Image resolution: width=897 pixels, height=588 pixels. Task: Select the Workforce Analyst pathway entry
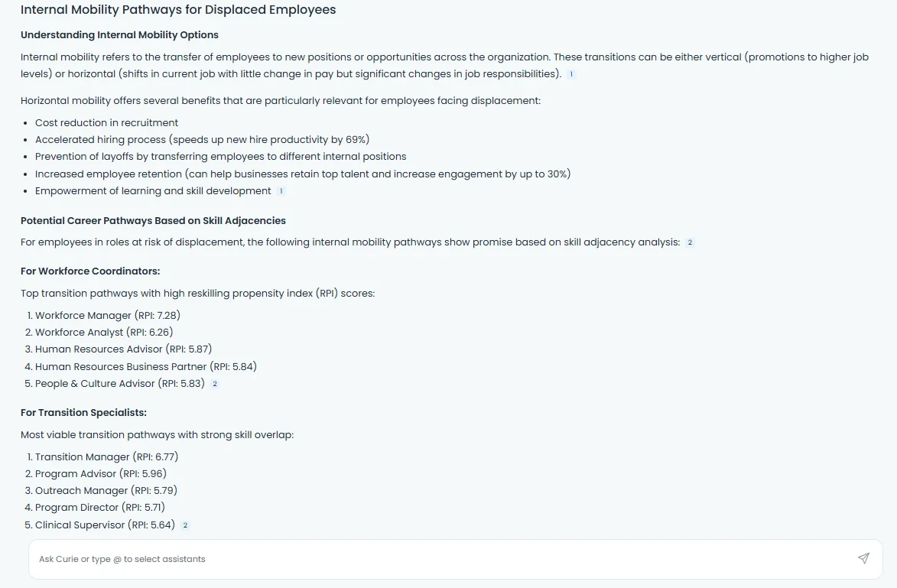[103, 332]
